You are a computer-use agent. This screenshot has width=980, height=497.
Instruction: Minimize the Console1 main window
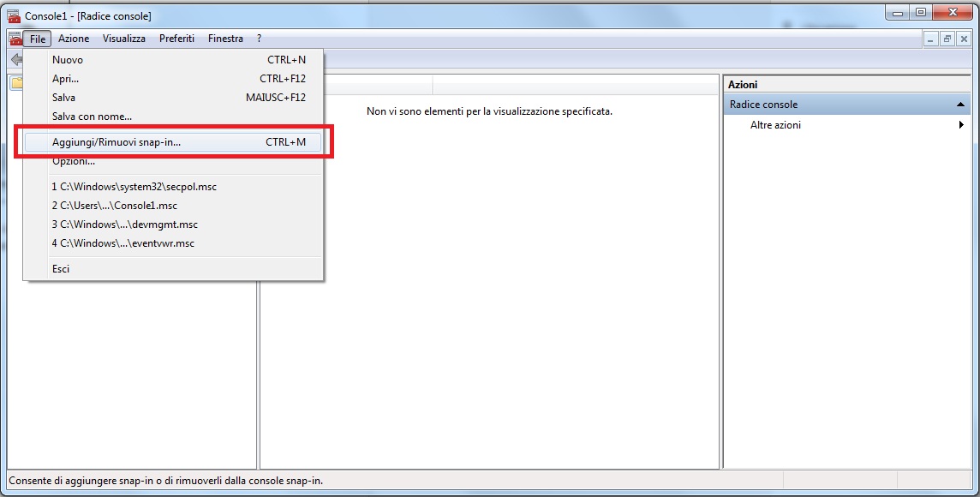pyautogui.click(x=898, y=12)
